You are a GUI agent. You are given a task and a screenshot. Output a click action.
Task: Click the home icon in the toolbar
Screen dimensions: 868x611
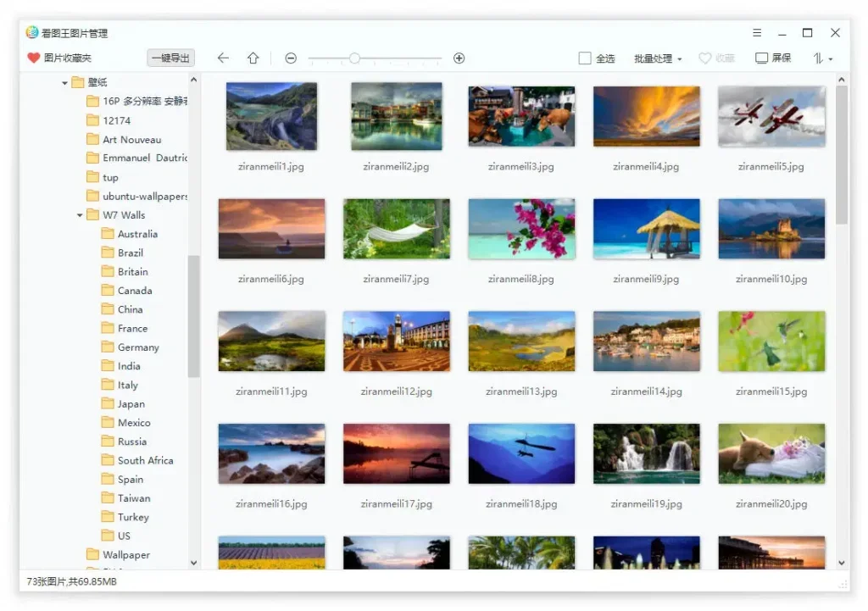(248, 58)
